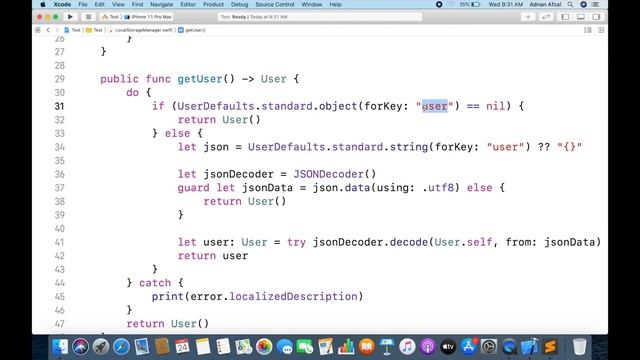
Task: Open the View menu
Action: tap(118, 4)
